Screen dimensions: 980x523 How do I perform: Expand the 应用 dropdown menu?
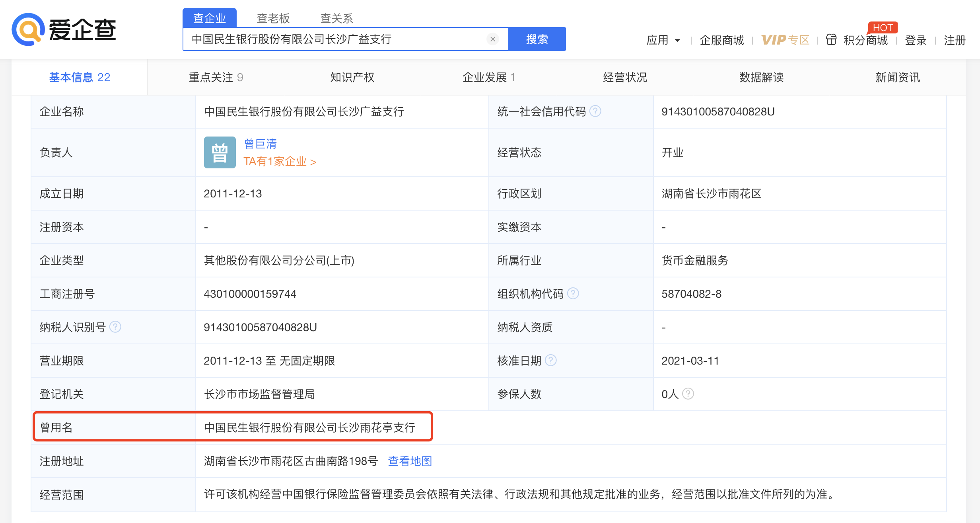(663, 40)
